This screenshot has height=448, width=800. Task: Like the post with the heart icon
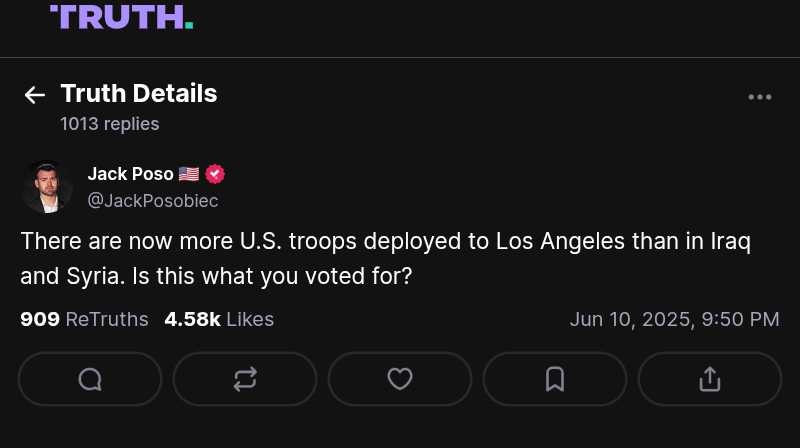[x=400, y=379]
